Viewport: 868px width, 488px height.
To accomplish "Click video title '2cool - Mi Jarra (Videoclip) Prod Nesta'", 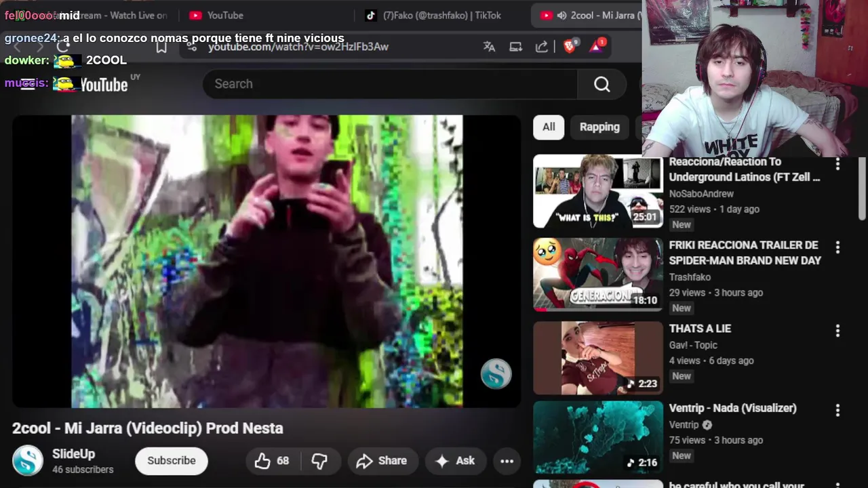I will coord(147,428).
